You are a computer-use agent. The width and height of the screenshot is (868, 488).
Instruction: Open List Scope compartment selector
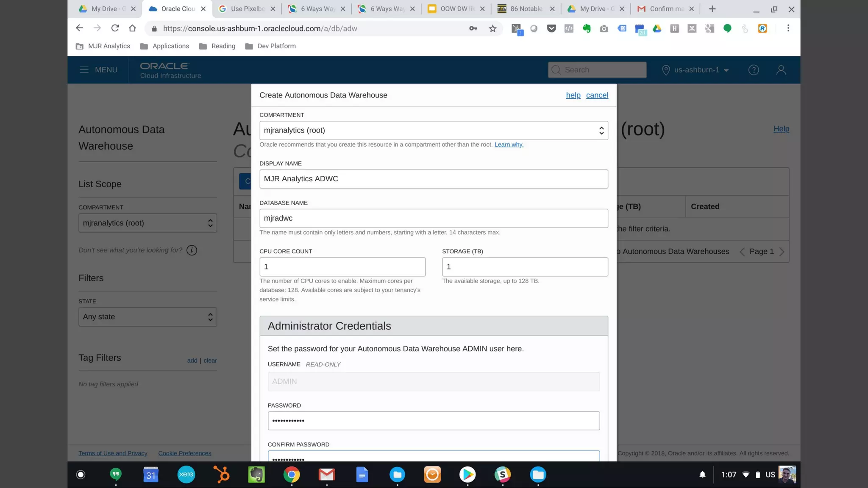point(147,223)
